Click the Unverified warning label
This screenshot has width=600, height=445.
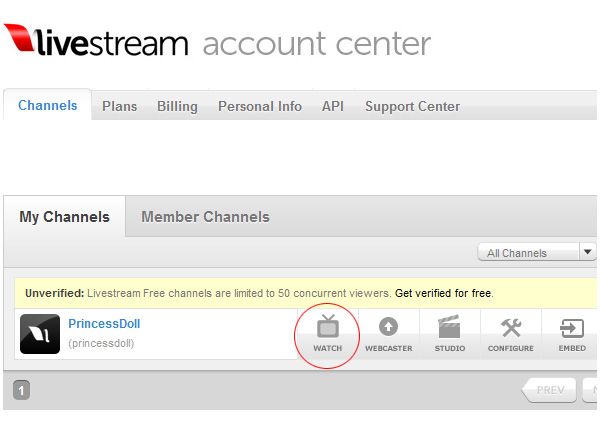[54, 293]
